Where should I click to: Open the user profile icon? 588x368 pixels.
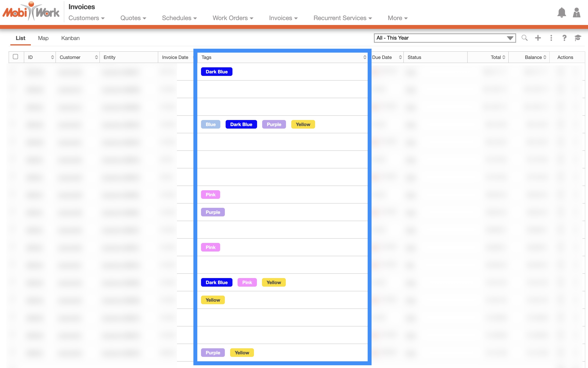click(x=576, y=13)
